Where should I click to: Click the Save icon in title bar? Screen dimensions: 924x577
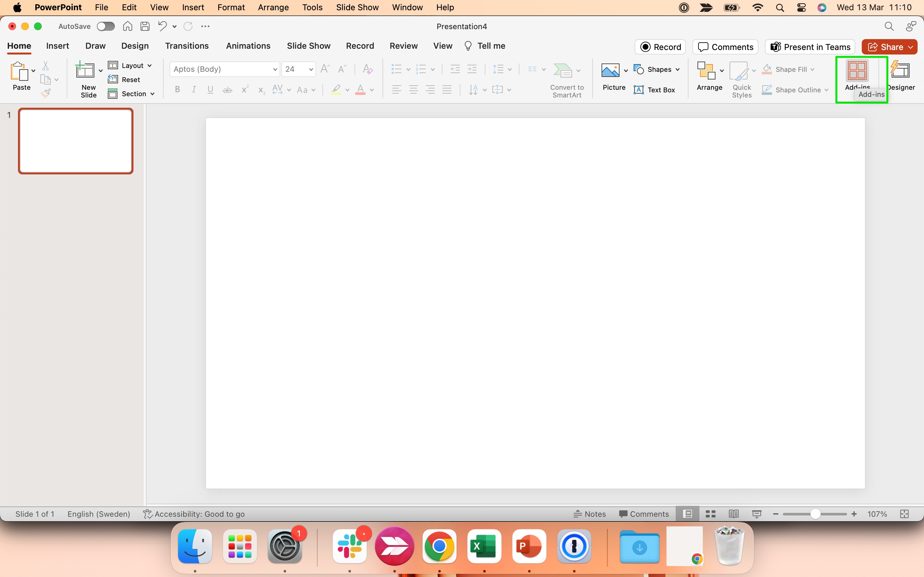coord(145,26)
